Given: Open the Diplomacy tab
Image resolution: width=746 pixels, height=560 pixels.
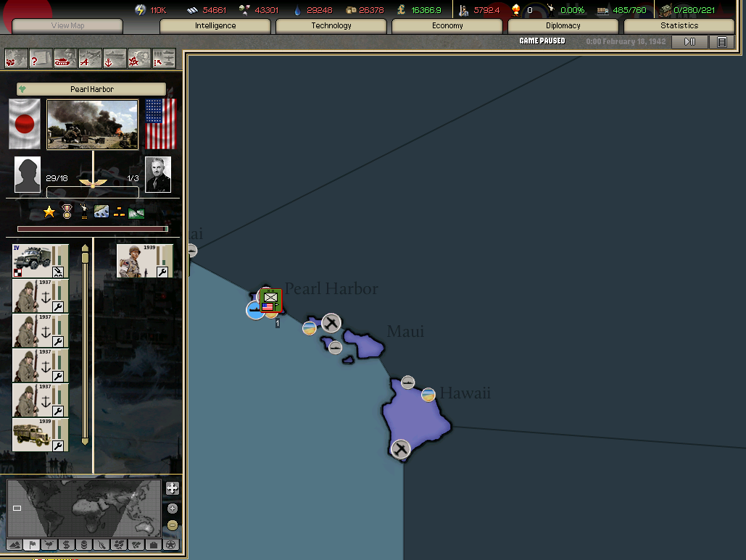Looking at the screenshot, I should [563, 26].
